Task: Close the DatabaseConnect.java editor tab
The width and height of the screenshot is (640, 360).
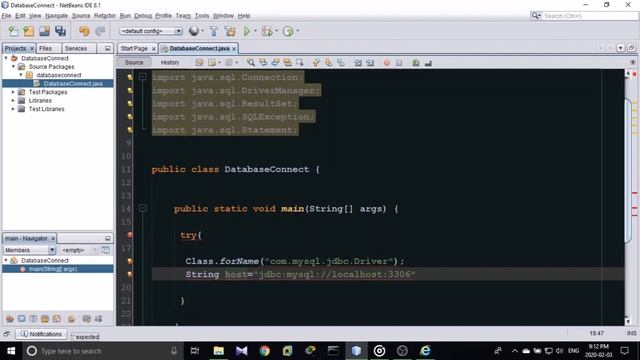Action: tap(234, 49)
